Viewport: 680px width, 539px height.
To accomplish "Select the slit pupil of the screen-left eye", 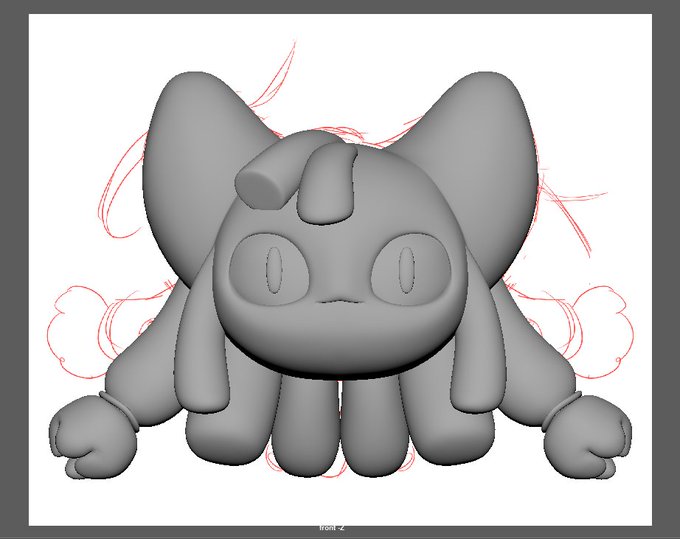I will tap(274, 270).
